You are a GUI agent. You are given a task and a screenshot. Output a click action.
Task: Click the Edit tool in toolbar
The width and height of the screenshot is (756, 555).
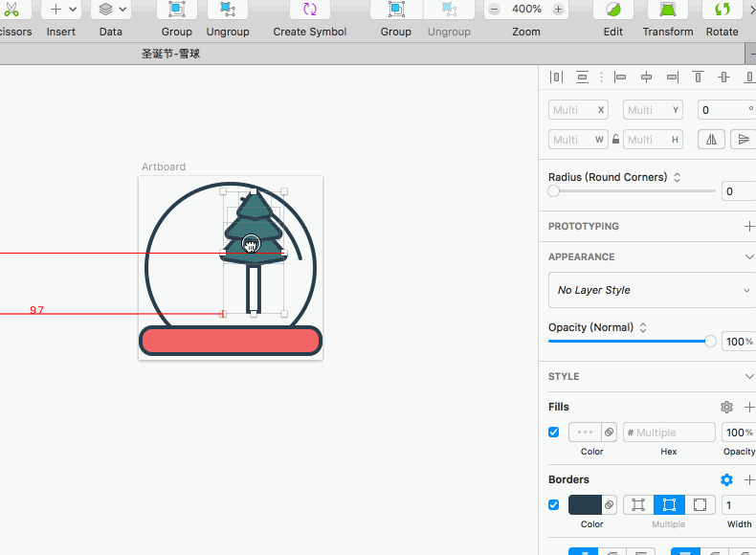pos(612,10)
